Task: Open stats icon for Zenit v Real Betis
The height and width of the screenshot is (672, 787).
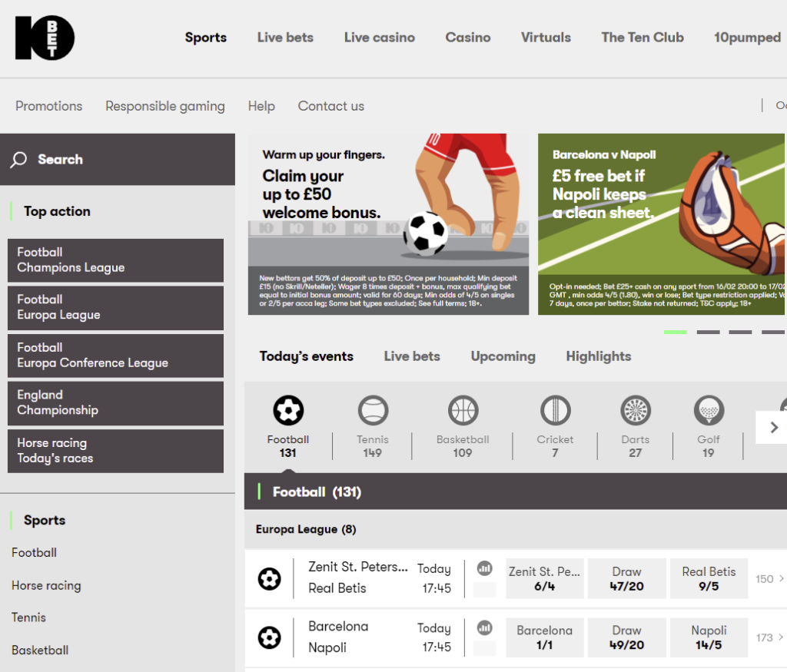Action: [485, 568]
